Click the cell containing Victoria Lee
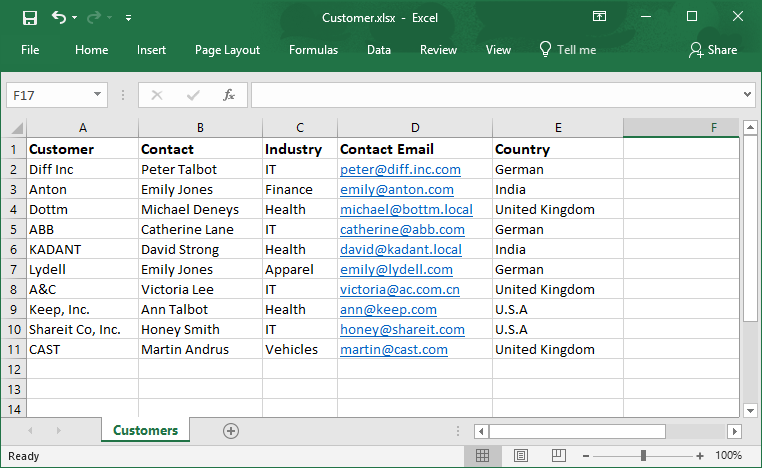 click(200, 290)
